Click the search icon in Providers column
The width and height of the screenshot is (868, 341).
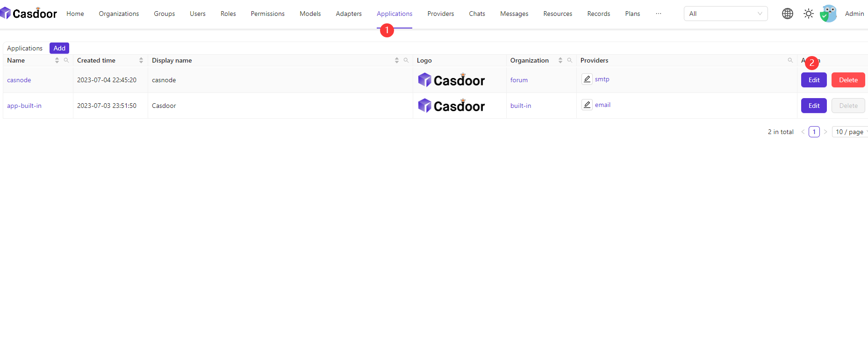pos(790,60)
